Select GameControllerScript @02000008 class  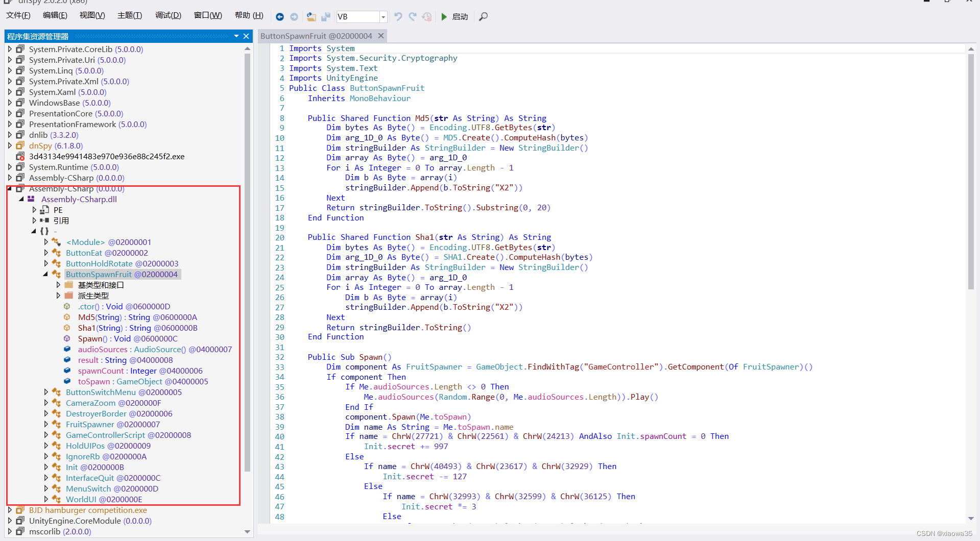point(128,435)
